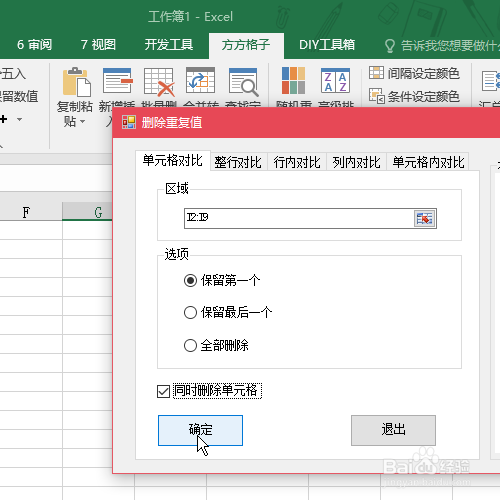500x500 pixels.
Task: Click the 高级查找 search icon
Action: tap(243, 82)
